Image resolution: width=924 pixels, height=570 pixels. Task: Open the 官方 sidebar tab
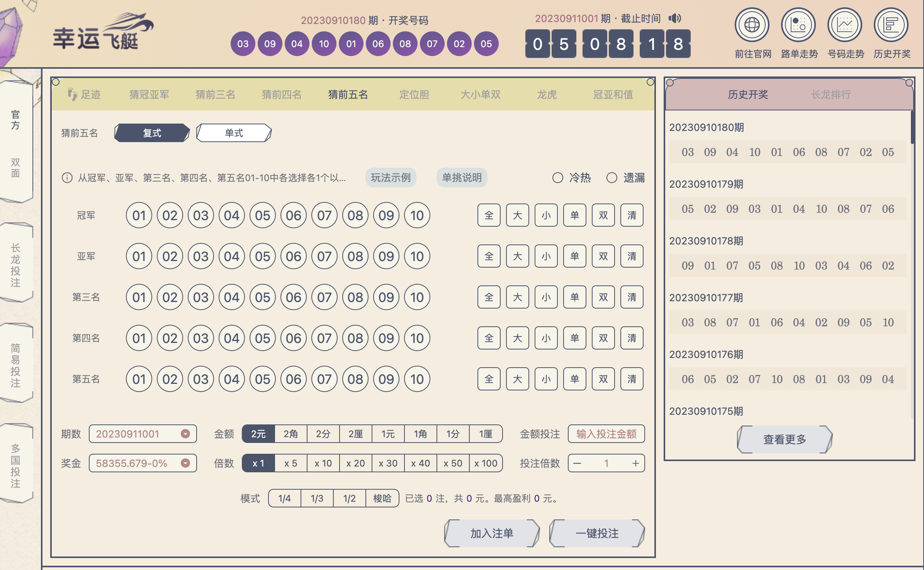[15, 120]
